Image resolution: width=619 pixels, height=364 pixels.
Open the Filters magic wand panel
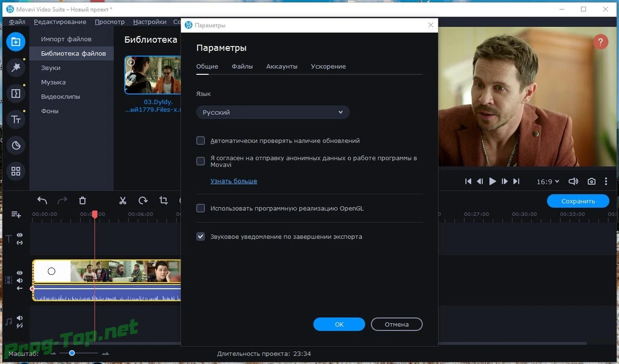[15, 68]
